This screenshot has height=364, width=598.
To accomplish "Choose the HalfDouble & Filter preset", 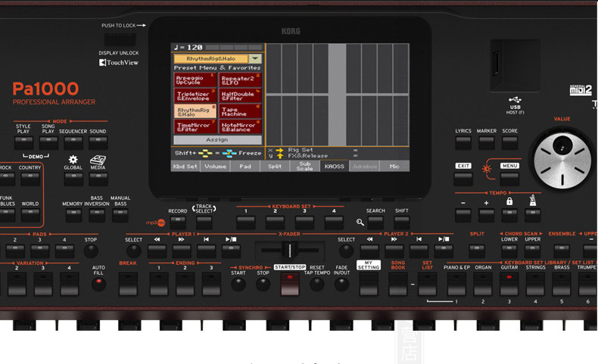I will click(x=240, y=95).
